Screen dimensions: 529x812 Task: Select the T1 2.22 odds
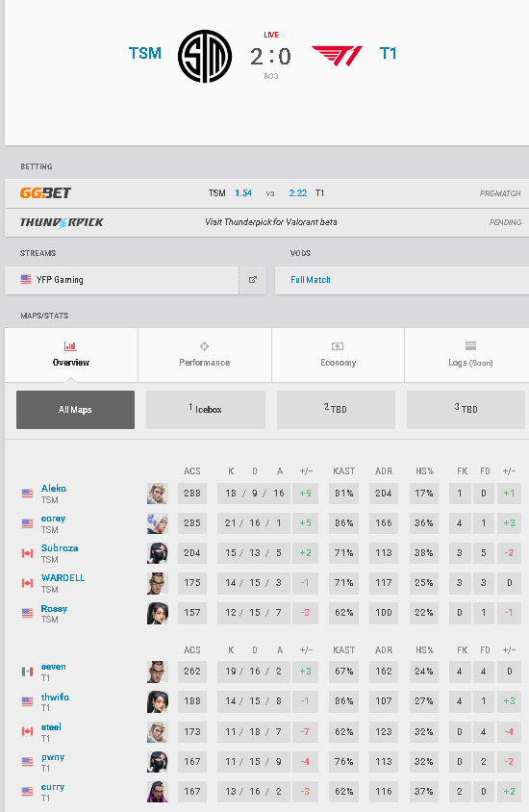(x=297, y=193)
